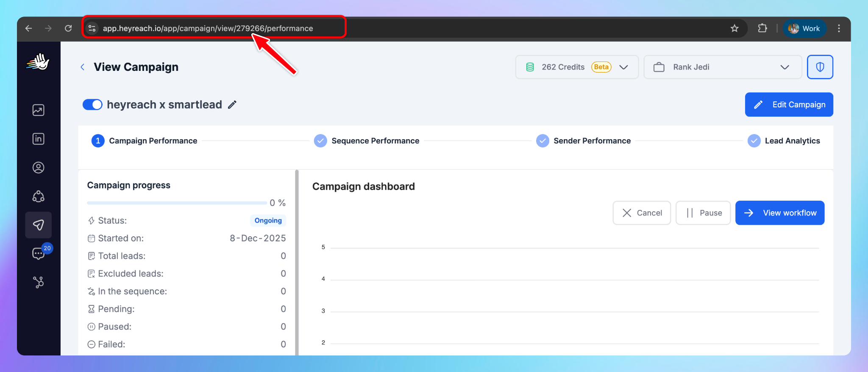Click the browser forward arrow
The width and height of the screenshot is (868, 372).
(x=48, y=28)
